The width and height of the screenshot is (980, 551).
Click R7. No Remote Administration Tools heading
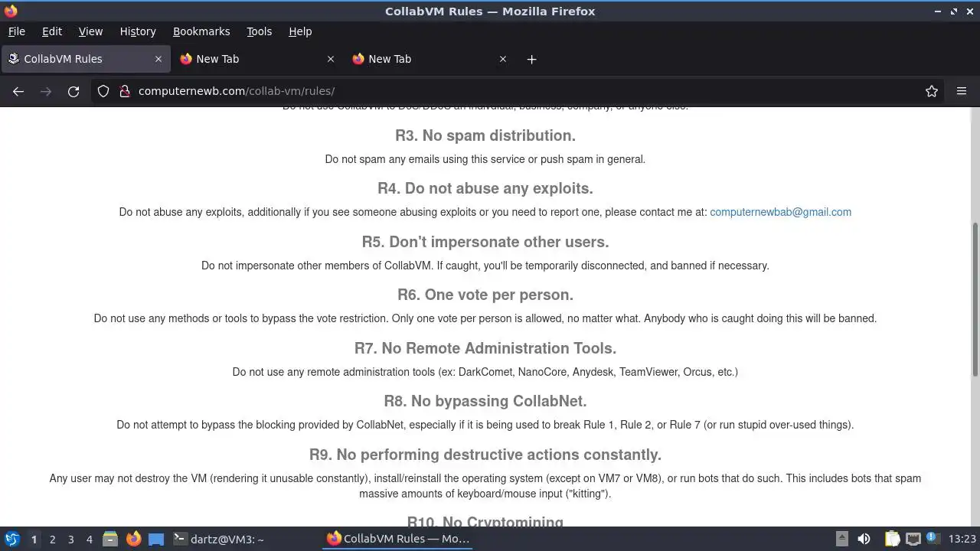485,348
